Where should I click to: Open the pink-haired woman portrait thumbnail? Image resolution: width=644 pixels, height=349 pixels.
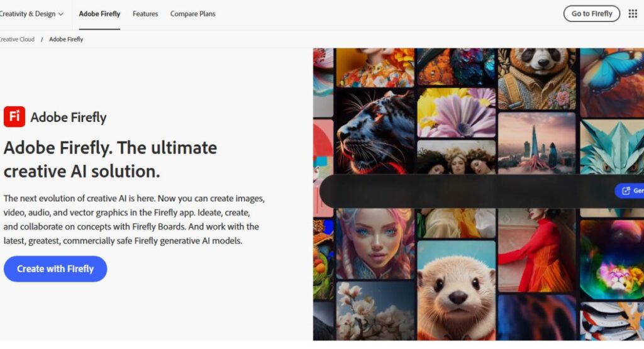pos(375,243)
